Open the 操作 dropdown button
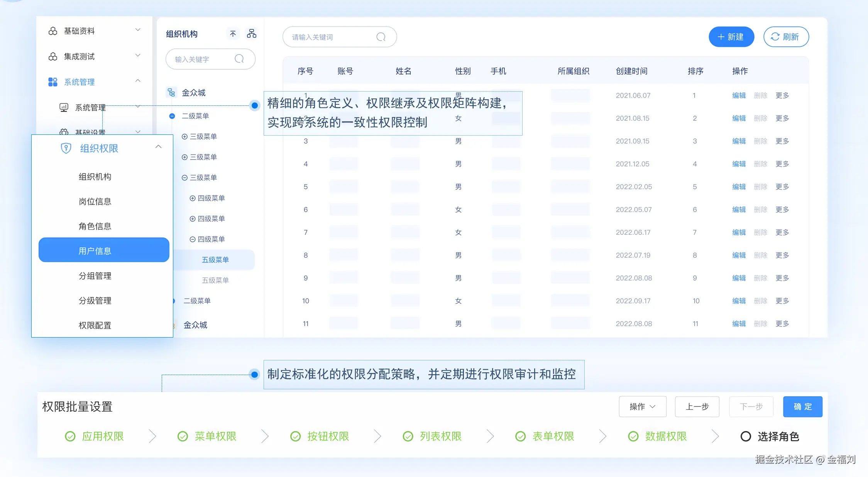Image resolution: width=868 pixels, height=477 pixels. [642, 406]
